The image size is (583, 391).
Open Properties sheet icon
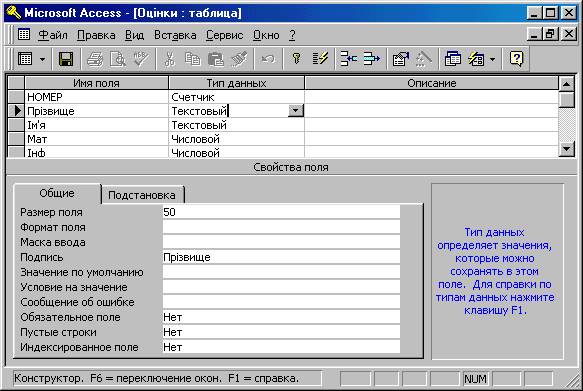tap(400, 59)
